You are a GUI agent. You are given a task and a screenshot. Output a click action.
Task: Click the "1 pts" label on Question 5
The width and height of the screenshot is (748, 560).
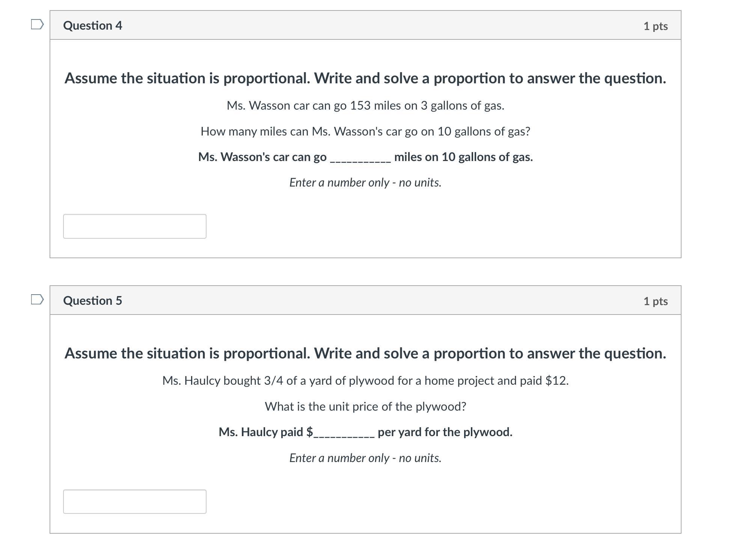tap(655, 301)
